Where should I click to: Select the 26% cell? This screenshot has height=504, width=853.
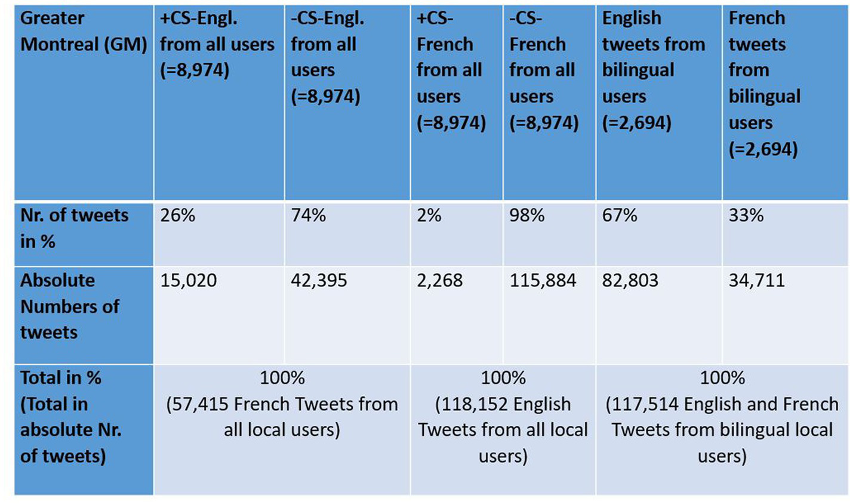tap(178, 215)
